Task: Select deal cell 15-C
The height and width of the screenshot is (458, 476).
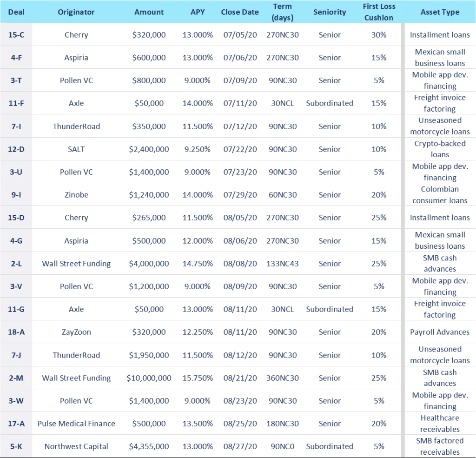Action: (x=16, y=34)
